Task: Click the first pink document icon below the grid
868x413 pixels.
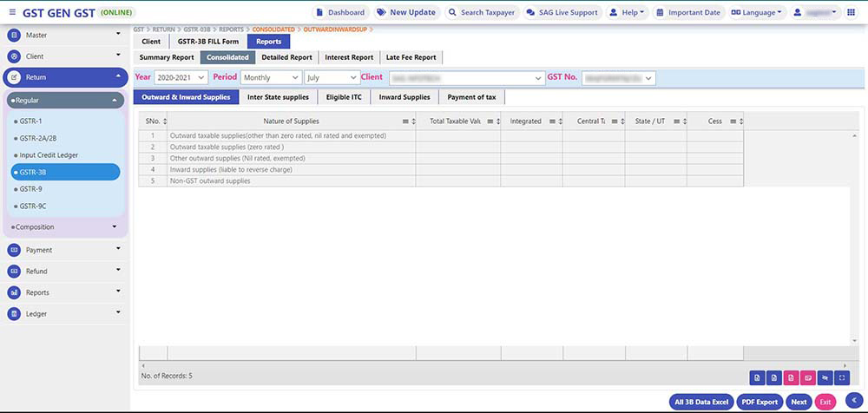Action: click(791, 377)
